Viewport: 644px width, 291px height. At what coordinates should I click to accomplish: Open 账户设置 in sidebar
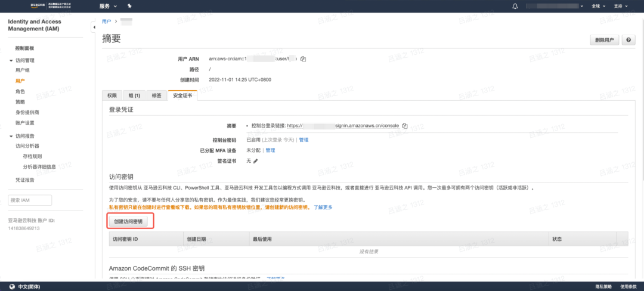pyautogui.click(x=25, y=123)
